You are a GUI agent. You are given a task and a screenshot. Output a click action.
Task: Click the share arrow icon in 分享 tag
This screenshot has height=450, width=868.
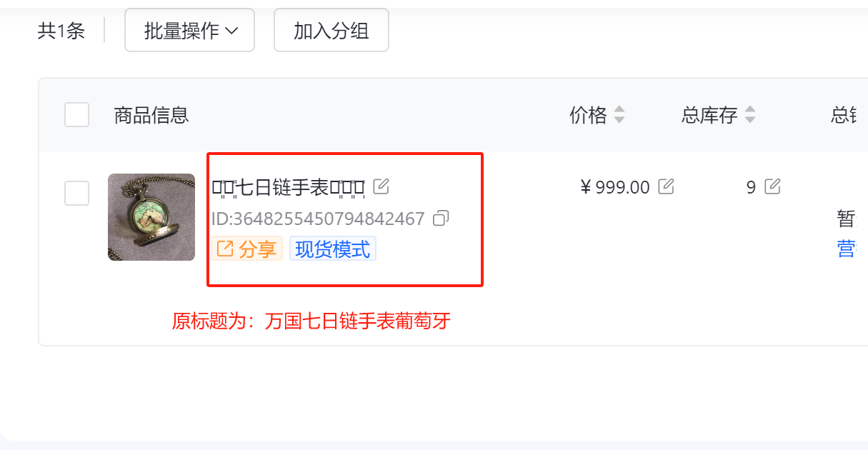[x=225, y=249]
